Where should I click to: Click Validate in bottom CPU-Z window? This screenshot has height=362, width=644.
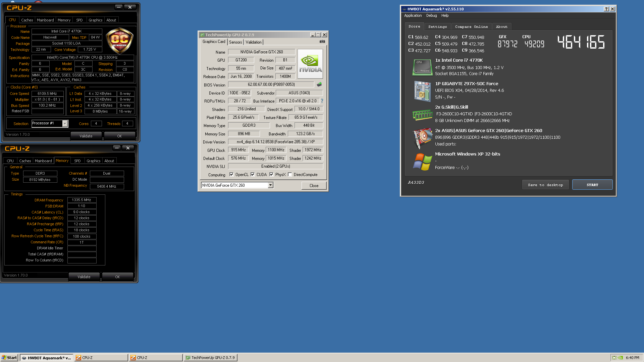[x=84, y=277]
